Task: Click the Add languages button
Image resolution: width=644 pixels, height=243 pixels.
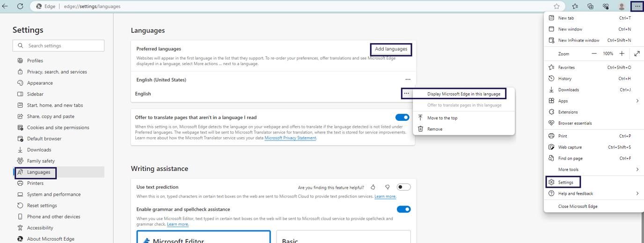Action: click(391, 49)
